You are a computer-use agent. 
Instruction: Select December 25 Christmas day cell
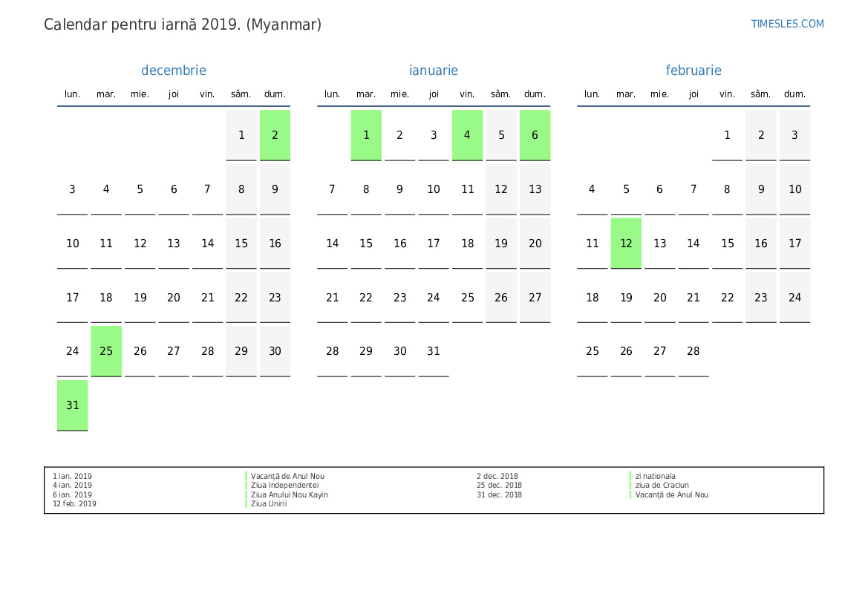(106, 351)
